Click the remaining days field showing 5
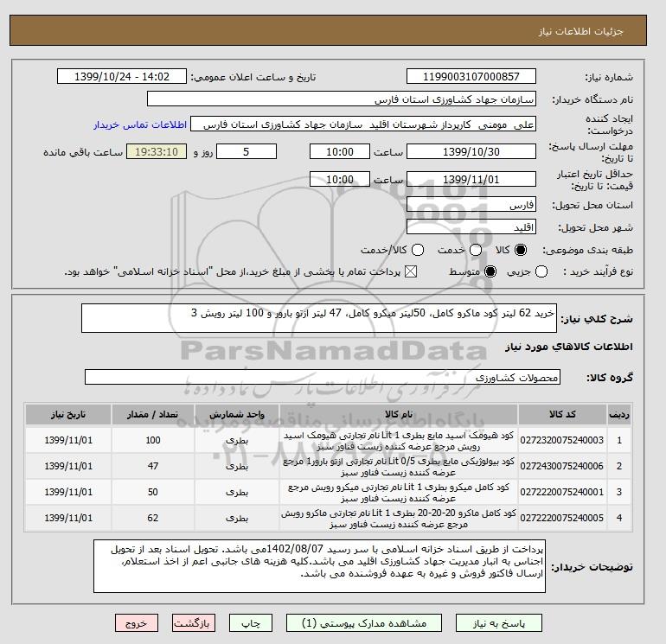This screenshot has width=666, height=644. [247, 151]
